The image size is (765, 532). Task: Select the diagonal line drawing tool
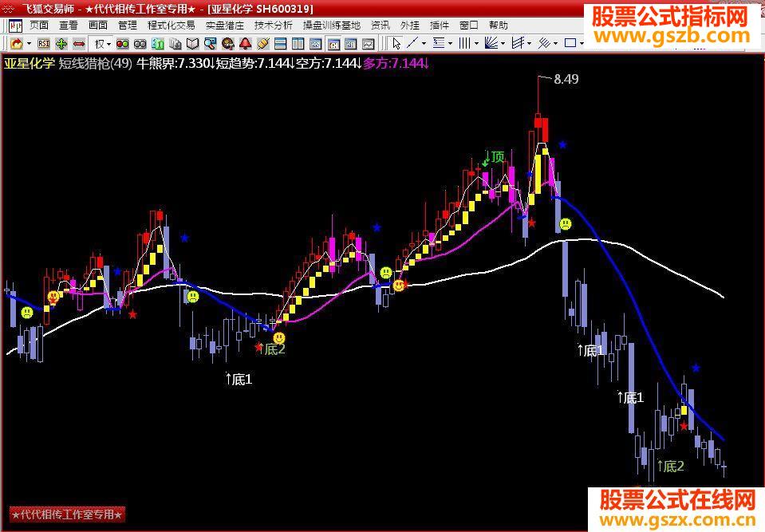[412, 43]
